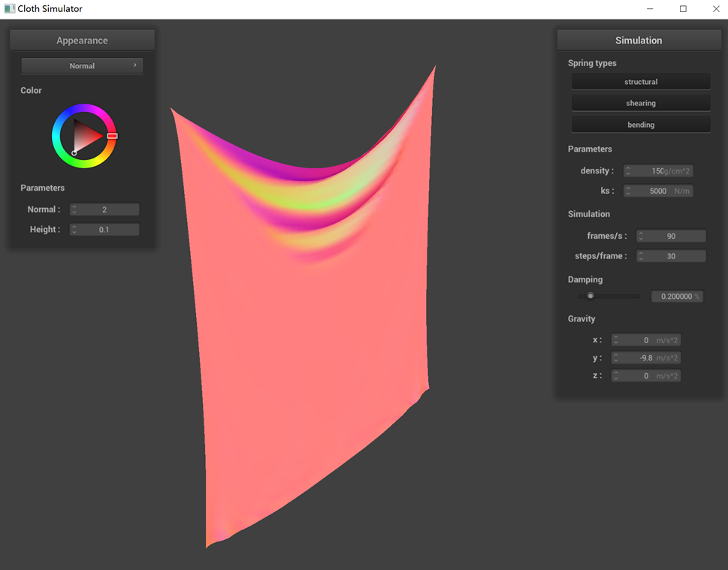The width and height of the screenshot is (728, 570).
Task: Click the gravity z value field
Action: [x=648, y=376]
